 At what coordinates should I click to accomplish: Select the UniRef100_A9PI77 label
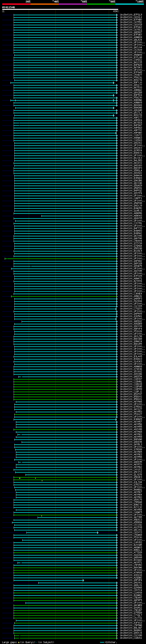131,118
